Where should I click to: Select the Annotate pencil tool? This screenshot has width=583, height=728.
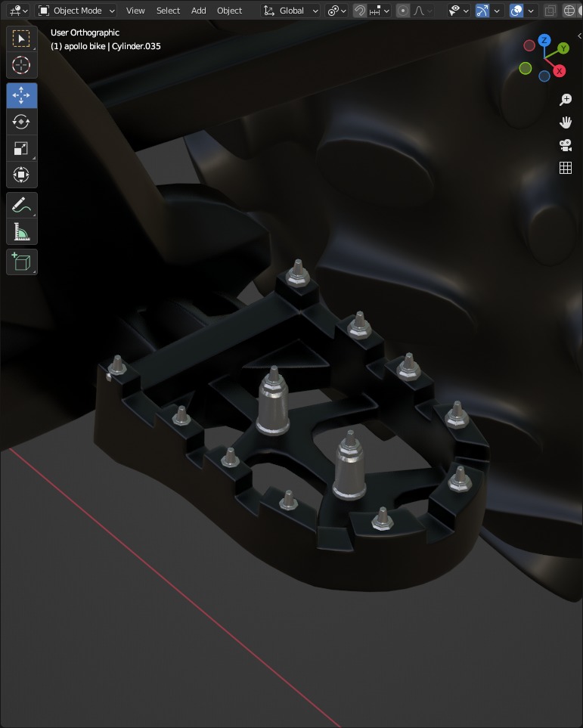[21, 205]
